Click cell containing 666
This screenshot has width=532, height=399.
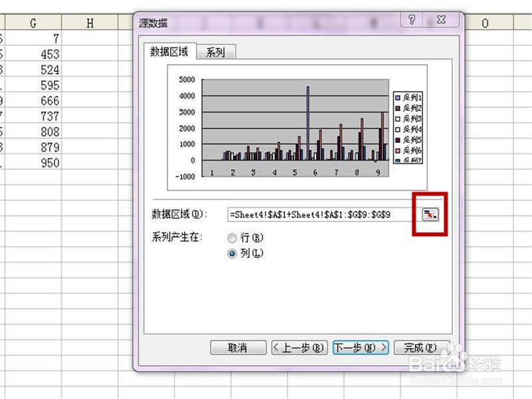[x=33, y=100]
